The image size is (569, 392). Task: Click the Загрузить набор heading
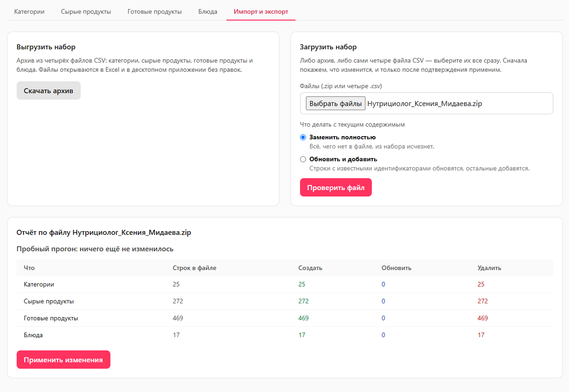click(329, 47)
